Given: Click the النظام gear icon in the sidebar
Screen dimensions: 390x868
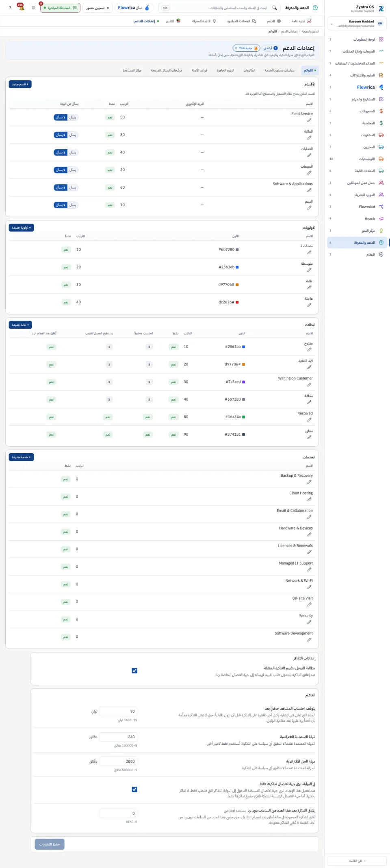Looking at the screenshot, I should click(x=381, y=254).
